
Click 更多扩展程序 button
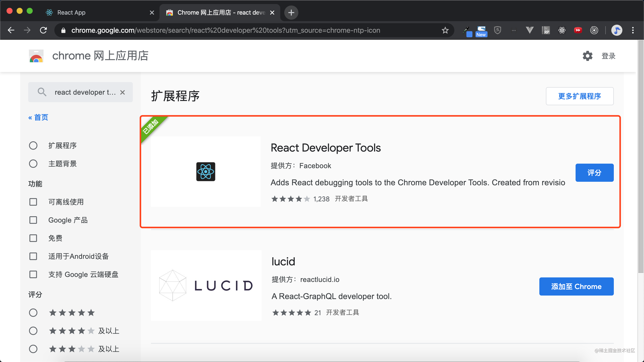[580, 96]
